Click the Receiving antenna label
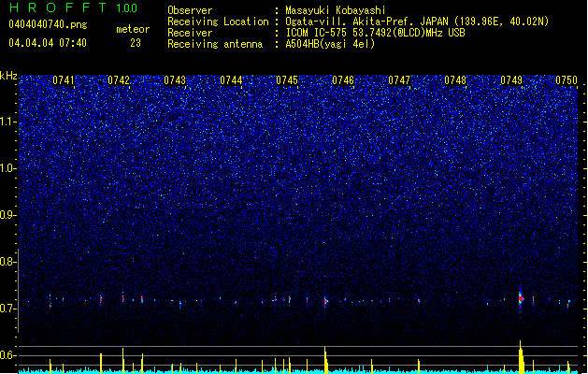 (x=215, y=44)
